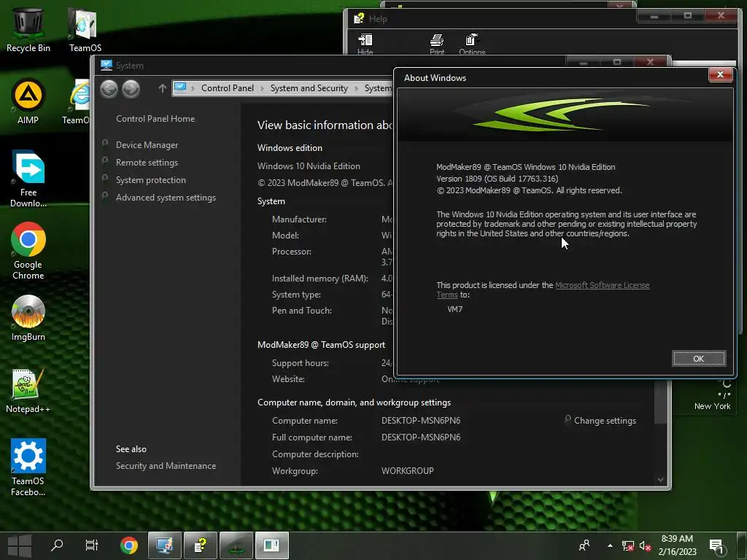The image size is (747, 560).
Task: Click Change settings link
Action: [605, 421]
